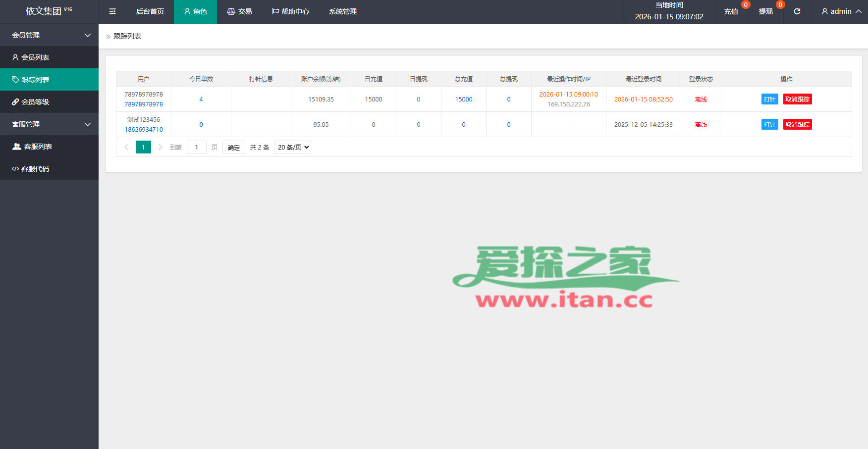Click the 提现 notification badge item
Viewport: 868px width, 449px height.
[x=765, y=11]
